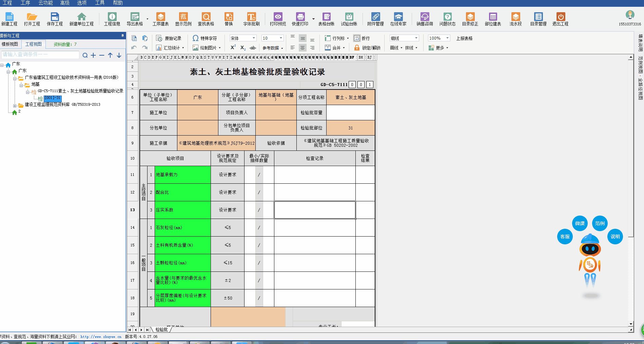Screen dimensions: 644x344
Task: Open the www.zhuyew.cn link in status bar
Action: (x=101, y=337)
